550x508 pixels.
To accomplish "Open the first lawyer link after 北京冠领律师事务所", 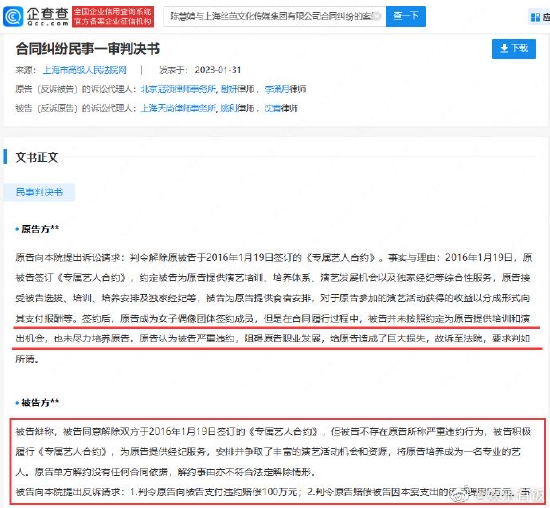I will click(x=229, y=89).
